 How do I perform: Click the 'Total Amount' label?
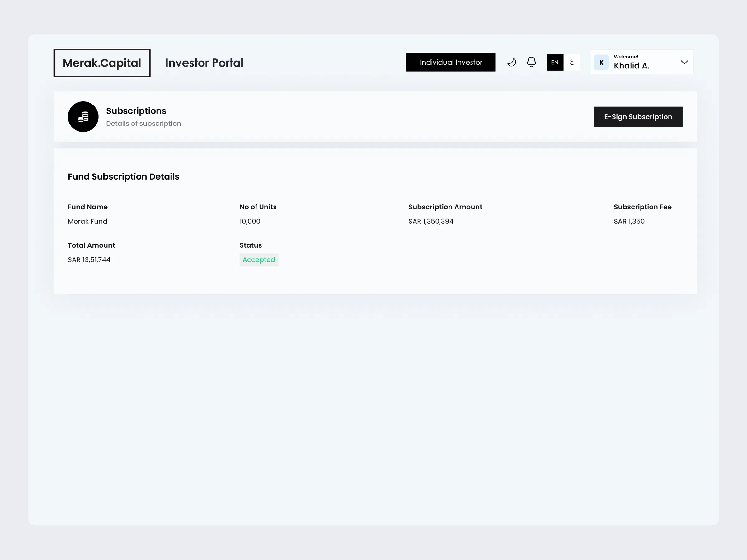tap(92, 245)
